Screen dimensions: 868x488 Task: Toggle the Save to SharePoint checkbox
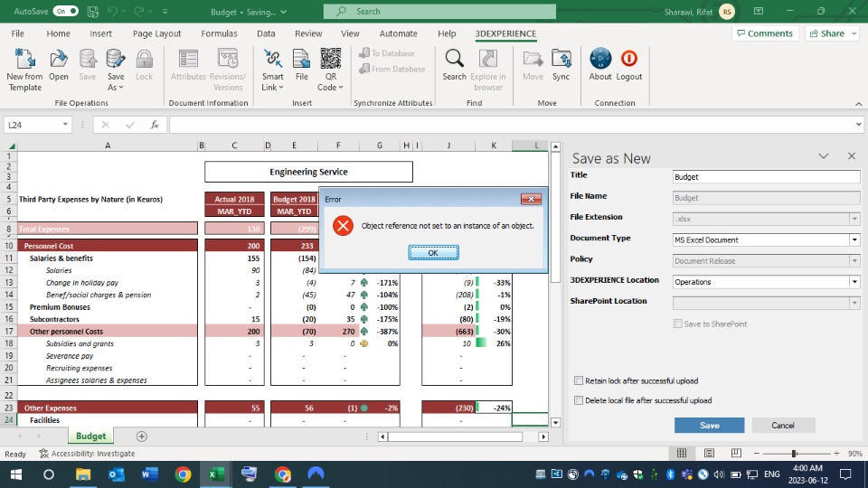[x=677, y=324]
